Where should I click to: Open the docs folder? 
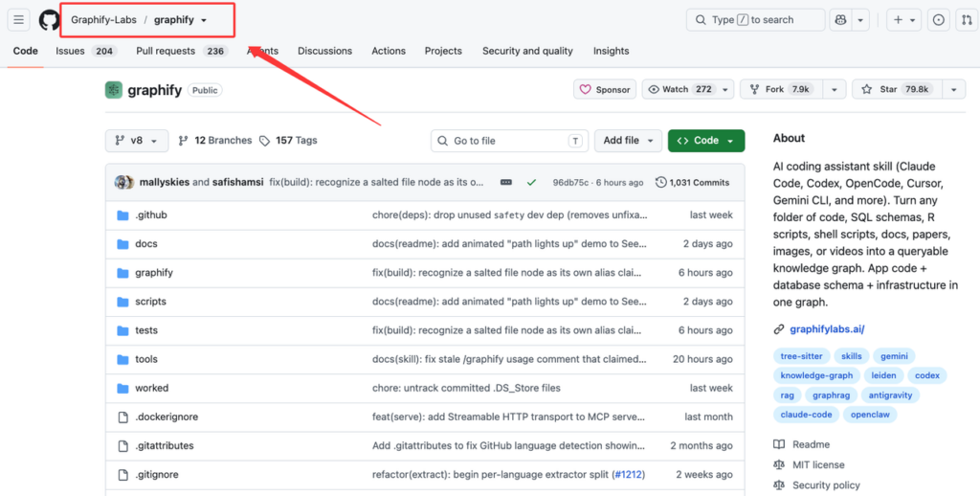(146, 244)
